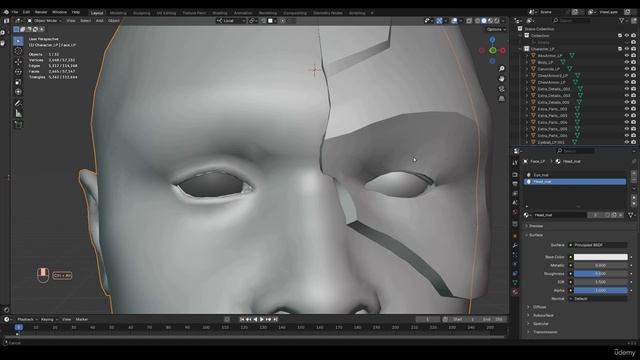Open the viewport Options dropdown
Viewport: 640px width, 360px height.
point(496,29)
